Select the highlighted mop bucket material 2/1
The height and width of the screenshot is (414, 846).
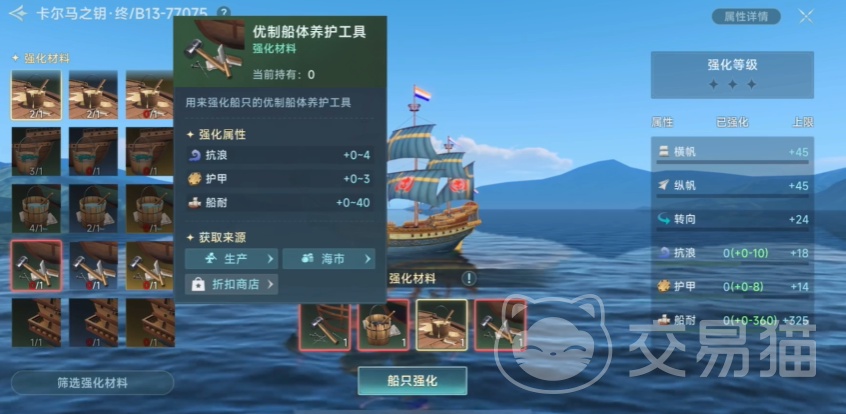[x=36, y=95]
